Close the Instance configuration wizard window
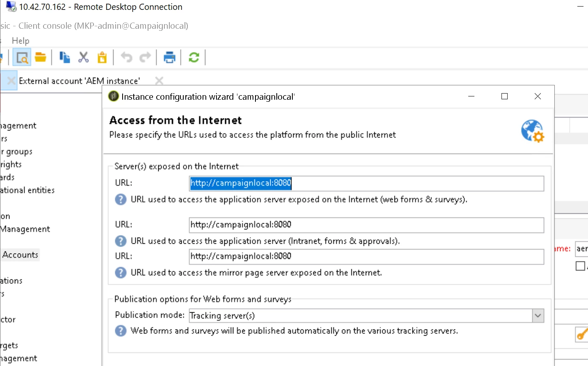The image size is (588, 366). click(538, 96)
